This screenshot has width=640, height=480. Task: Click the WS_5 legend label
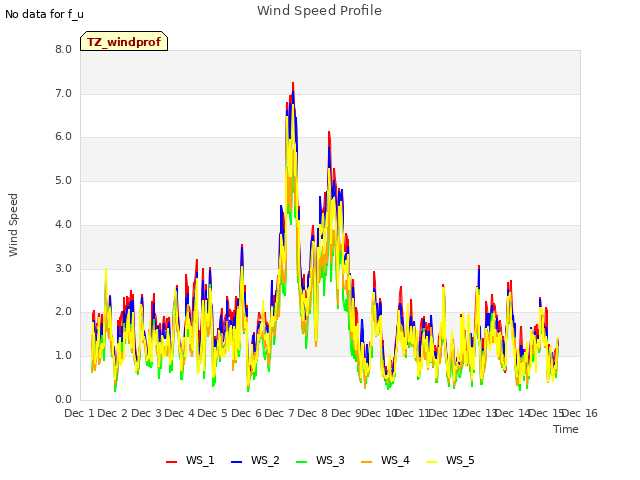click(x=460, y=460)
